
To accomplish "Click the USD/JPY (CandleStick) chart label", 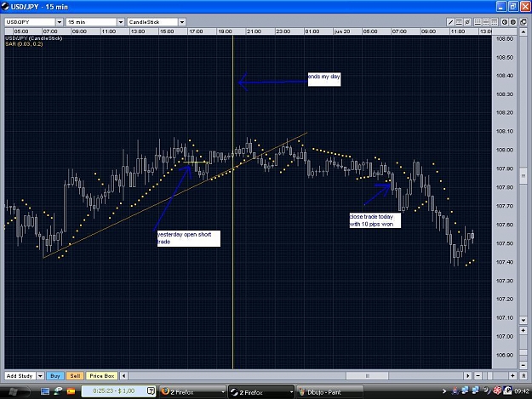I will [x=33, y=38].
